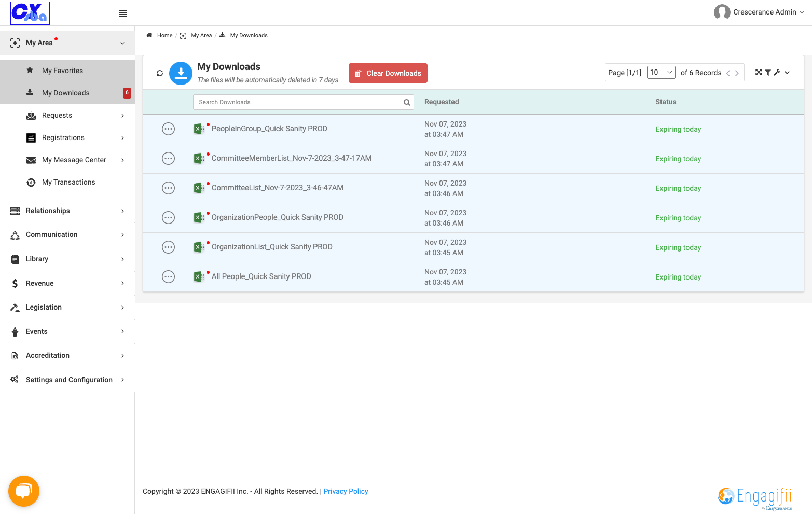Click the Excel icon for All People file
Viewport: 812px width, 515px height.
tap(199, 277)
